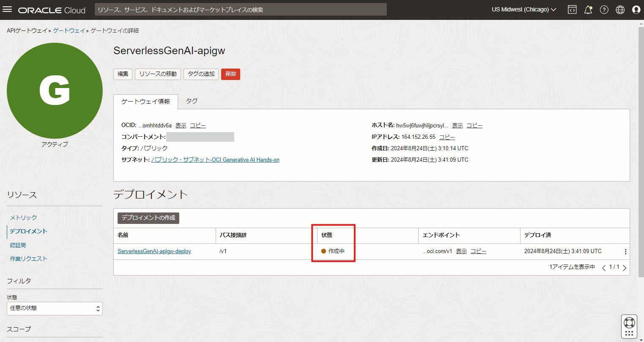Open the パブリック・サブネット-OCI Generative AI Hands-on link
644x342 pixels.
pos(215,160)
